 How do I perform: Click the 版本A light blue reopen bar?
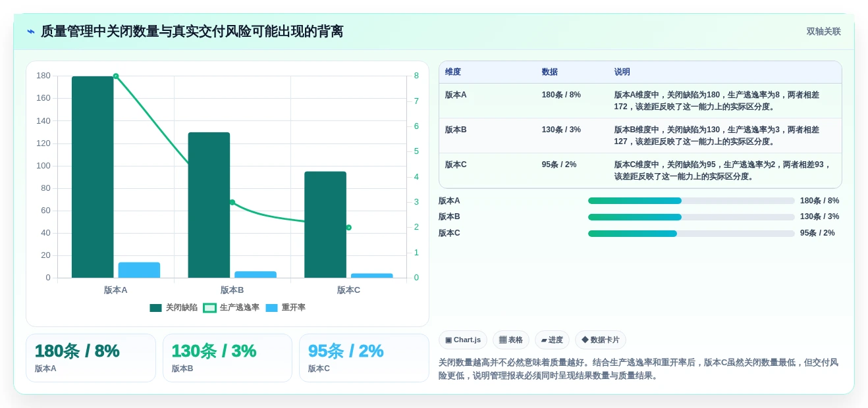click(x=139, y=270)
